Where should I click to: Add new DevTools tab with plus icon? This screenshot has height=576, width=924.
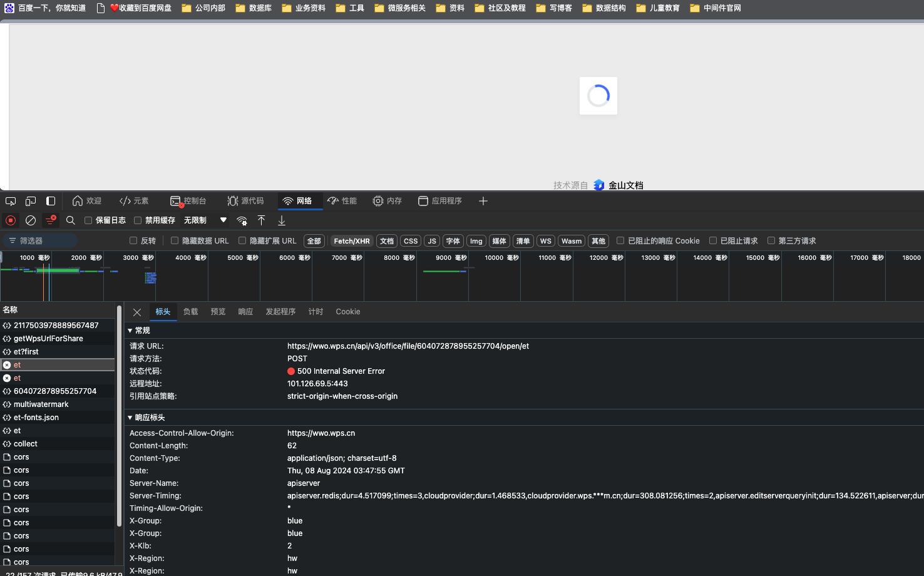[x=483, y=201]
